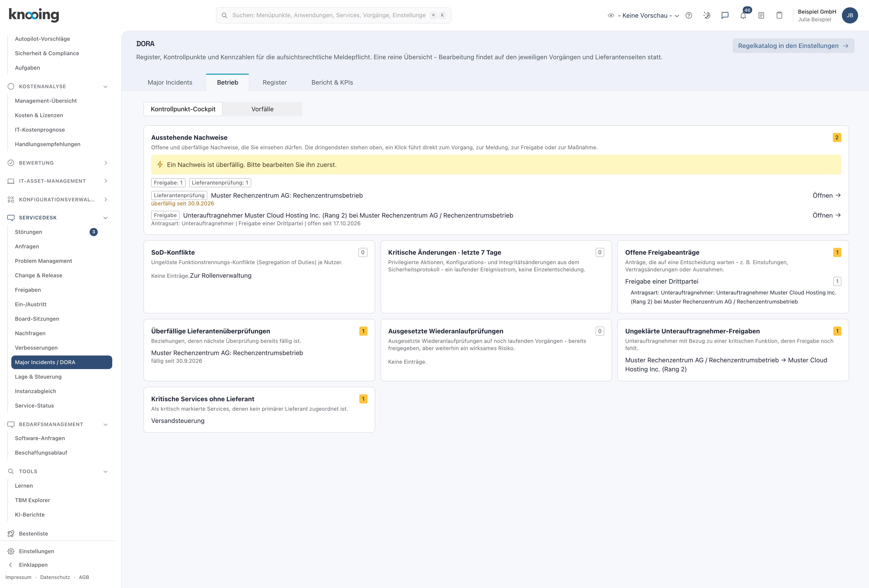Open the overdue Lieferantenprüfung entry

[826, 195]
